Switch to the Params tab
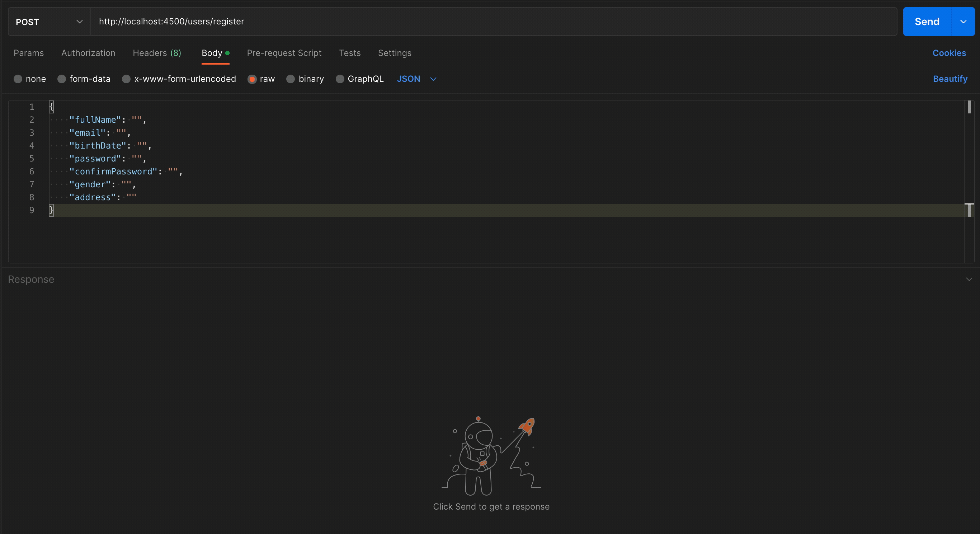The image size is (980, 534). (x=29, y=53)
